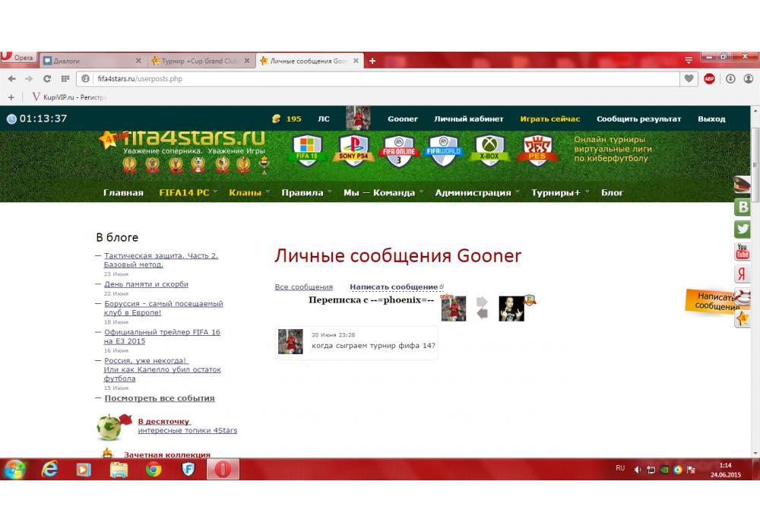Open blog post Официальный трейлер FIFA 16

coord(162,337)
